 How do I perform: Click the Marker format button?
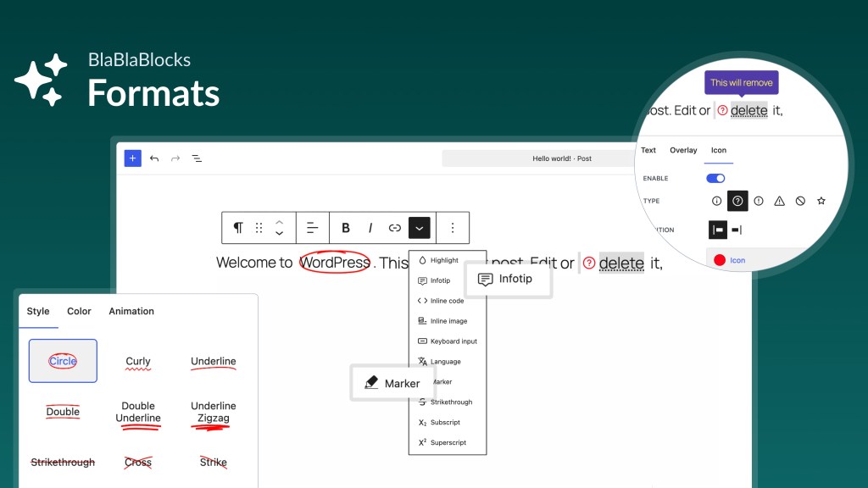point(392,382)
